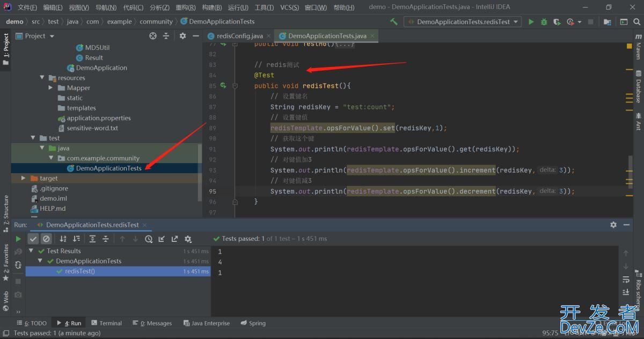
Task: Start debugging with the bug icon
Action: (544, 22)
